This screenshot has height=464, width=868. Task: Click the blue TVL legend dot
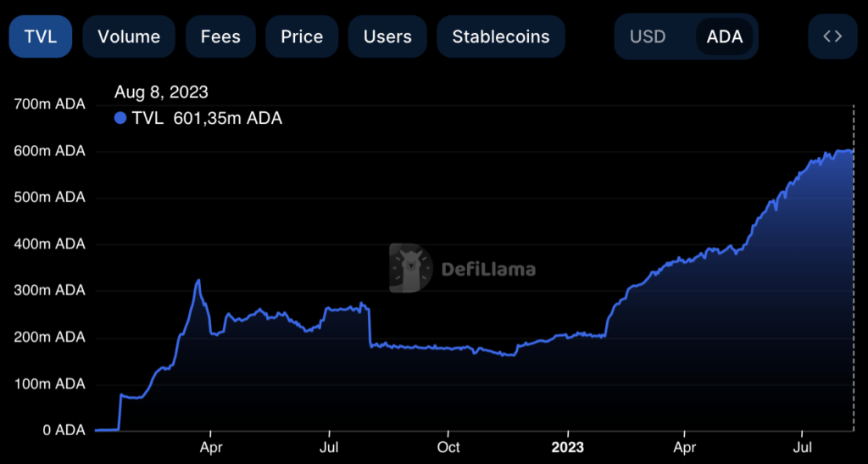coord(120,118)
